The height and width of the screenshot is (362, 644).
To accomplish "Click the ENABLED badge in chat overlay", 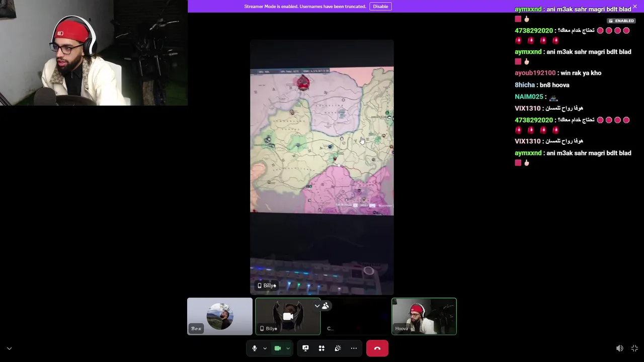I will 621,21.
